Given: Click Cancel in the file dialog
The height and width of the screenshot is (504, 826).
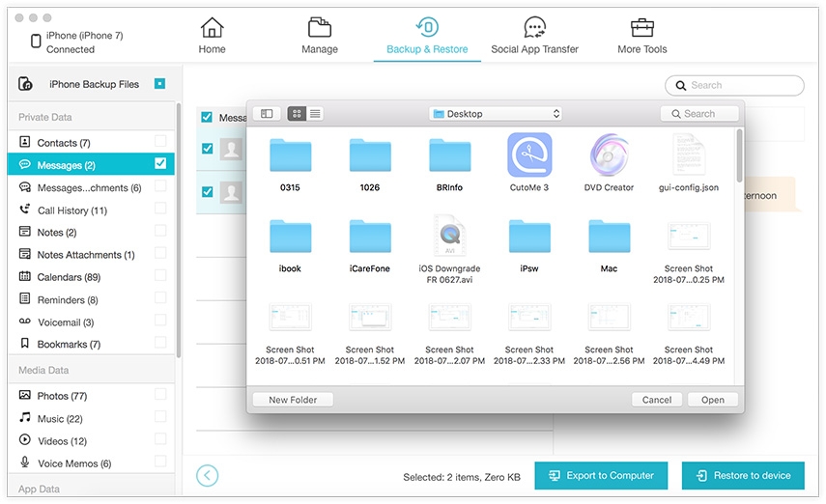Looking at the screenshot, I should (657, 400).
